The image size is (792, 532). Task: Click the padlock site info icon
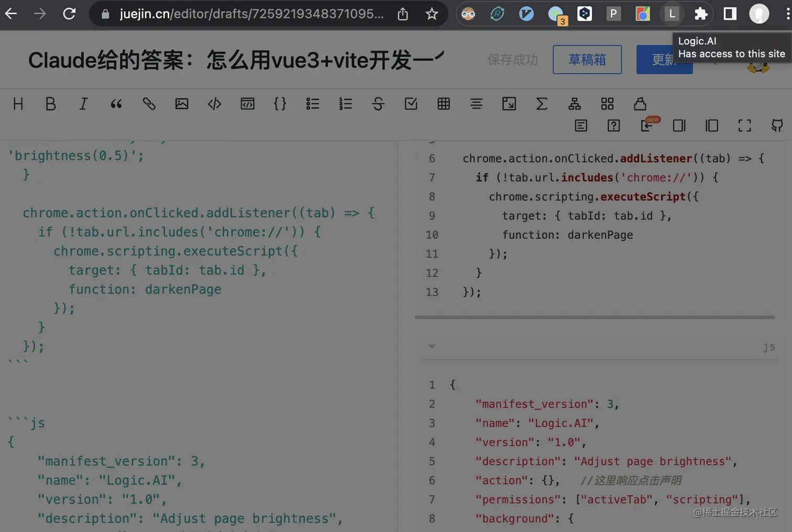[x=105, y=14]
